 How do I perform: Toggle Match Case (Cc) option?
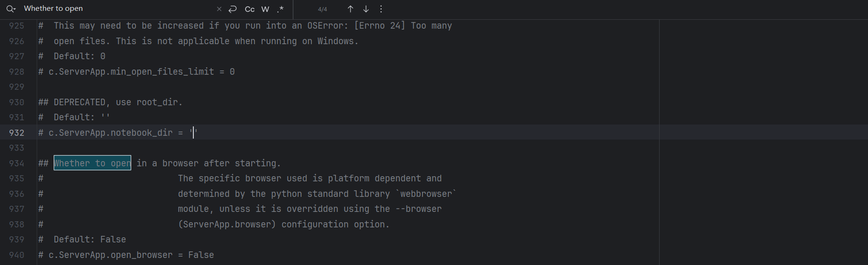pos(250,9)
